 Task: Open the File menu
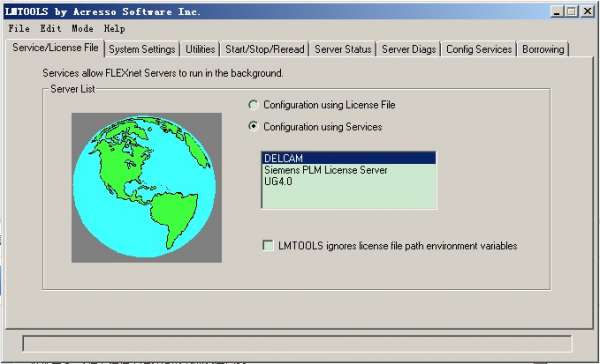click(19, 29)
